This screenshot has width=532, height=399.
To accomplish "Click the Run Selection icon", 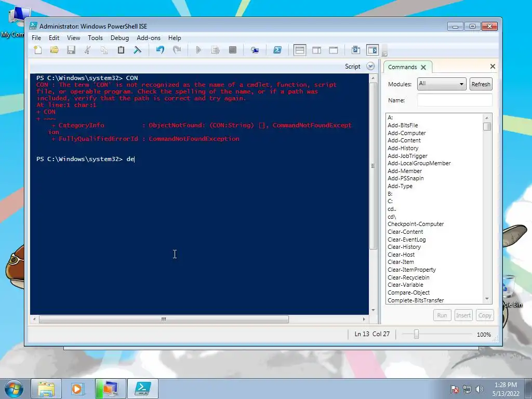I will (215, 50).
